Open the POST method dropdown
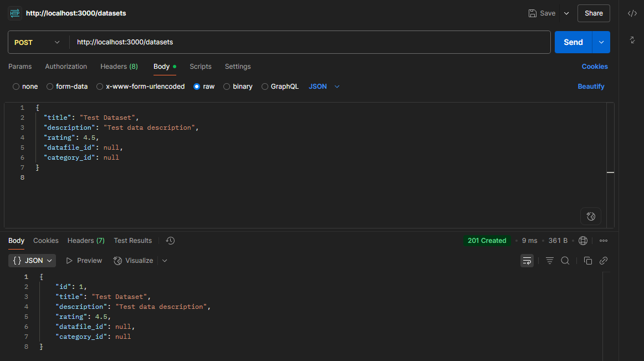Image resolution: width=644 pixels, height=361 pixels. [x=37, y=42]
